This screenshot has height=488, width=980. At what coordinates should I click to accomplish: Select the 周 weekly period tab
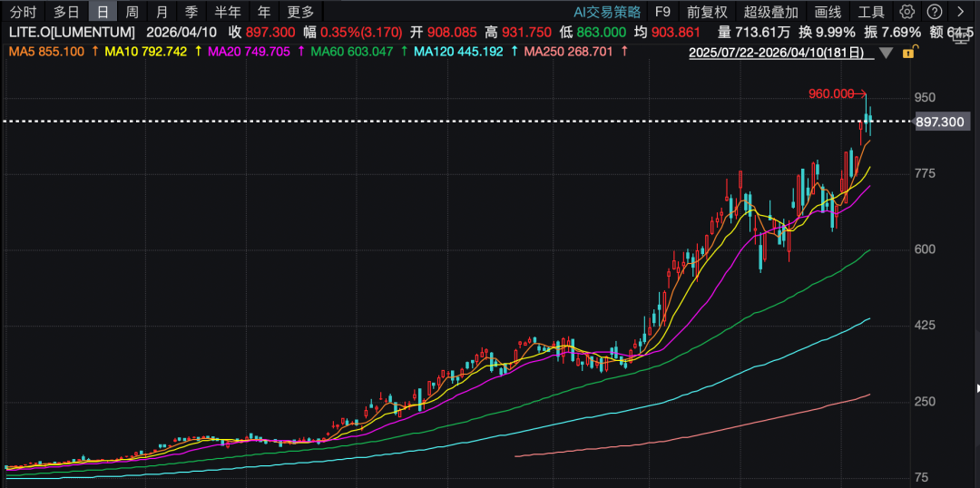pos(132,12)
